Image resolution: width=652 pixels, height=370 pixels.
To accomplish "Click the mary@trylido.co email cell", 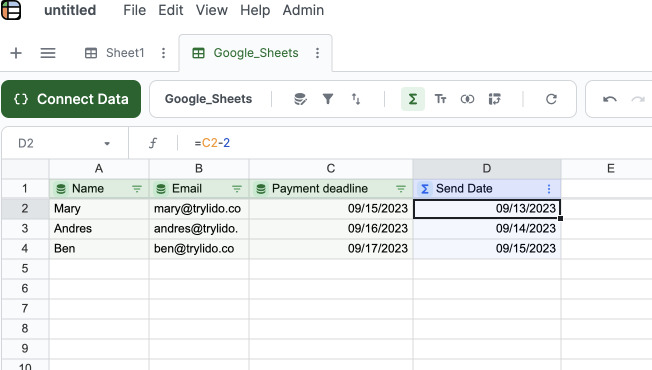I will (199, 209).
